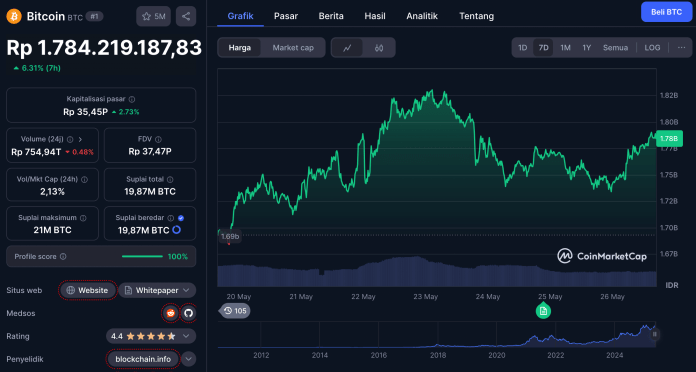Click the Rp 1.784.219.187,83 price
The width and height of the screenshot is (696, 372).
(104, 47)
